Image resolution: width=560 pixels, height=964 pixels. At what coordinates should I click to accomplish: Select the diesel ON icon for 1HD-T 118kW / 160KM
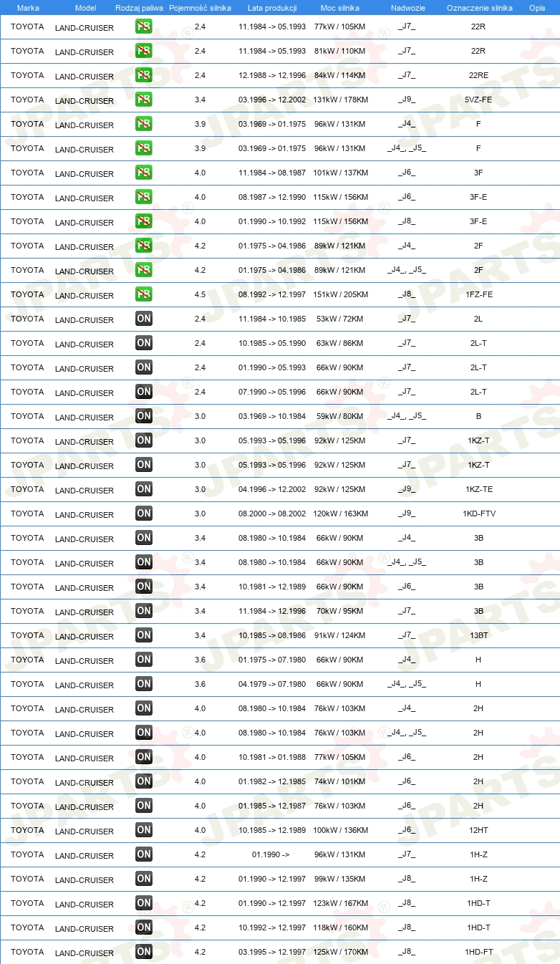144,927
